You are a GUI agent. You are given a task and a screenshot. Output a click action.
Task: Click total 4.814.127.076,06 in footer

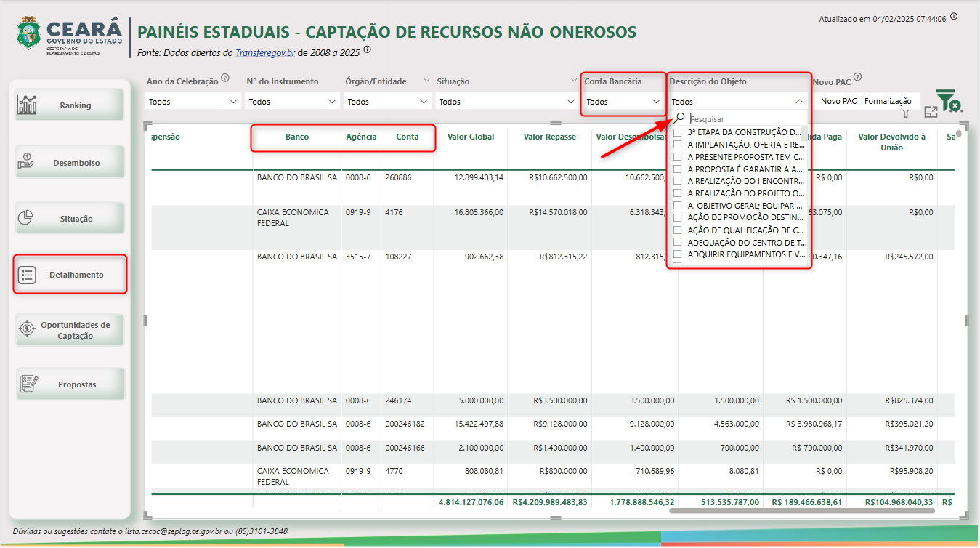tap(471, 502)
